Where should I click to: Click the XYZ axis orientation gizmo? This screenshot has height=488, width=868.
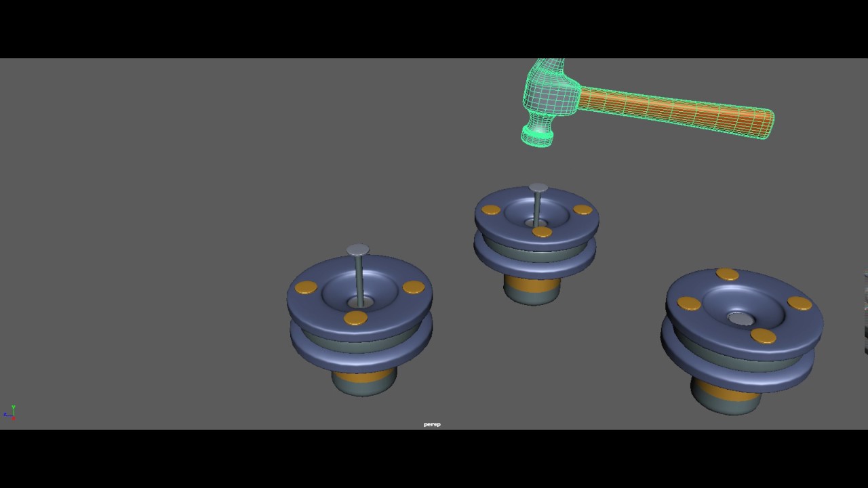pos(10,412)
